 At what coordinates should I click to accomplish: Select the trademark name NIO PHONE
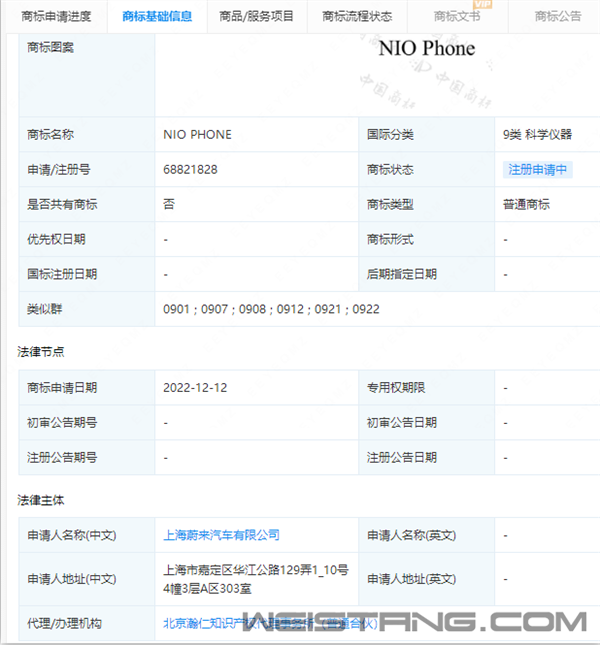(197, 135)
